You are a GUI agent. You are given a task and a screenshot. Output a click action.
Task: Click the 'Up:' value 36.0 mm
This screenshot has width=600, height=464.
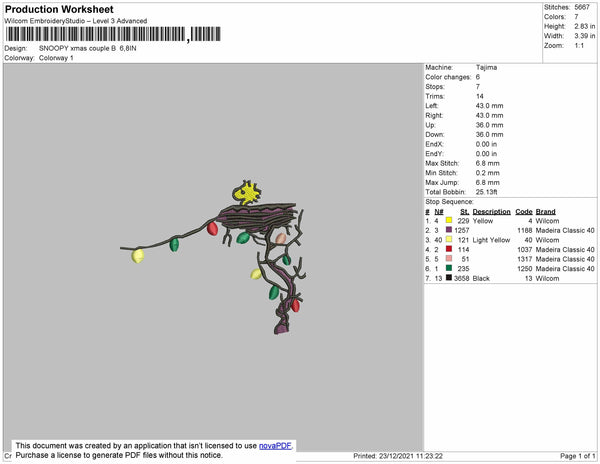pyautogui.click(x=489, y=125)
